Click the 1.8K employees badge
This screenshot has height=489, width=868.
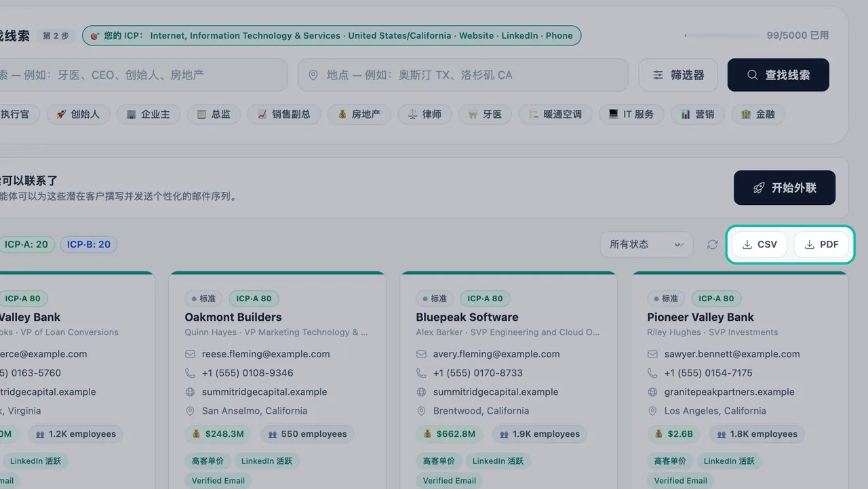click(x=757, y=434)
